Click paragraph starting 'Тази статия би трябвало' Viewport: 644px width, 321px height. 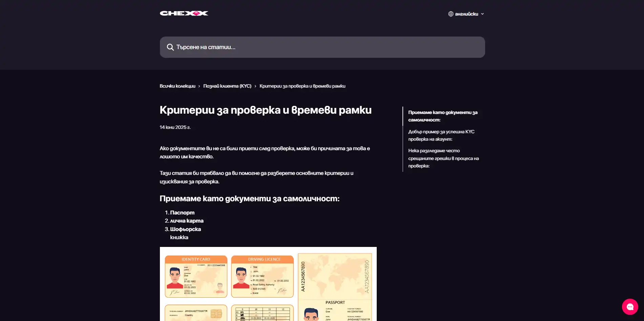click(x=256, y=177)
